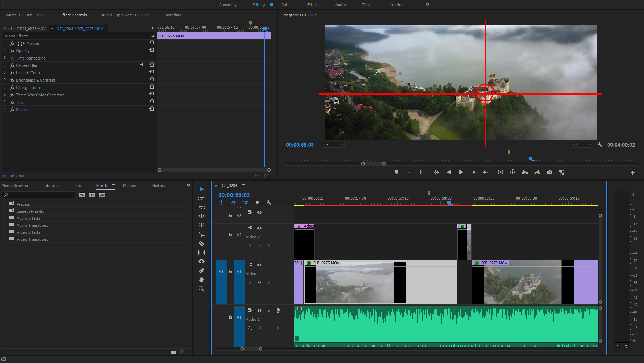644x363 pixels.
Task: Click Mark In bracket button
Action: (x=410, y=172)
